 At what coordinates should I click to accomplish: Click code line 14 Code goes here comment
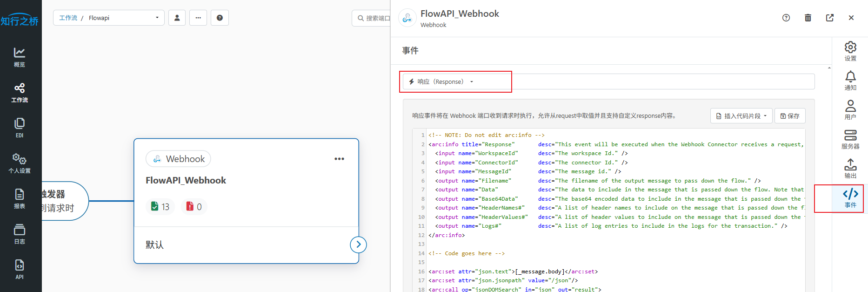pyautogui.click(x=467, y=253)
